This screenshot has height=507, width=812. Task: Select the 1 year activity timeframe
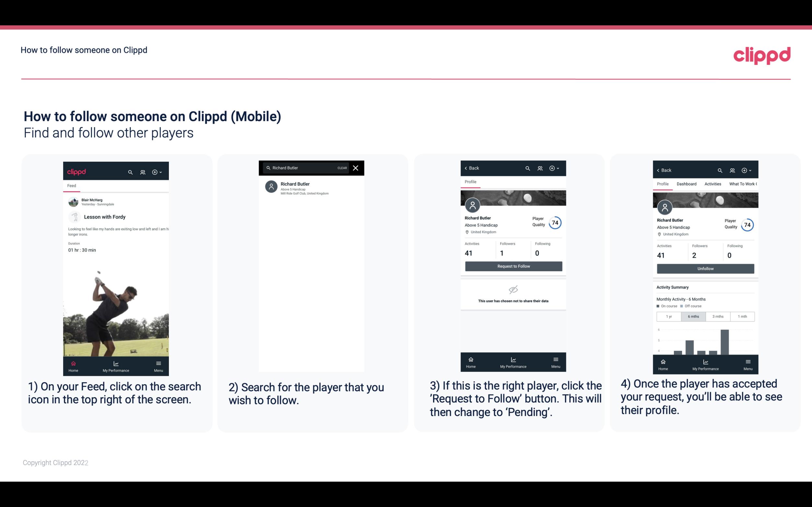point(669,316)
